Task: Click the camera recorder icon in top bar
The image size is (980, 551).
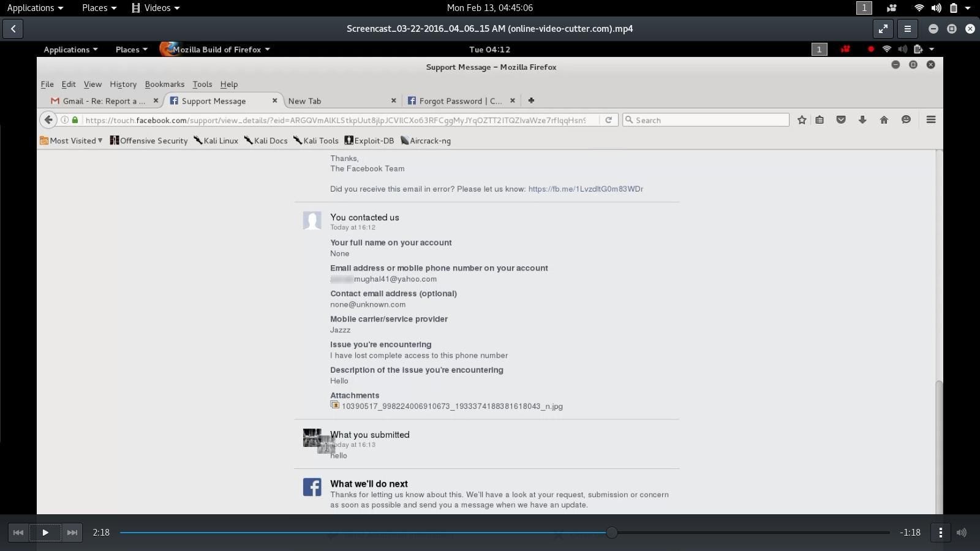Action: click(x=892, y=8)
